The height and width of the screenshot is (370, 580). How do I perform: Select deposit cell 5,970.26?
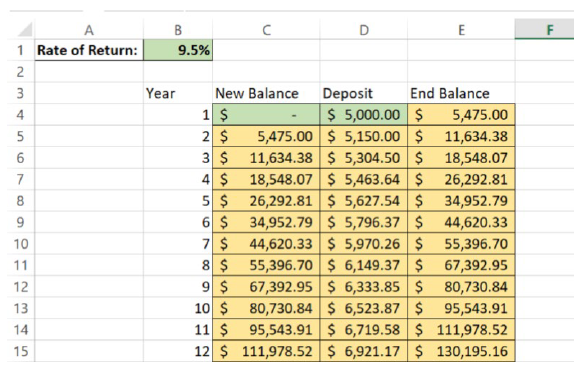364,243
